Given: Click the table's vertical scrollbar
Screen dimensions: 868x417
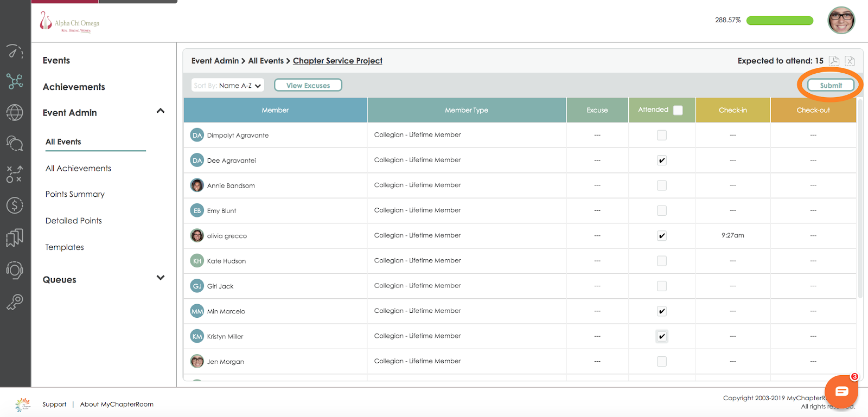Looking at the screenshot, I should pyautogui.click(x=860, y=198).
